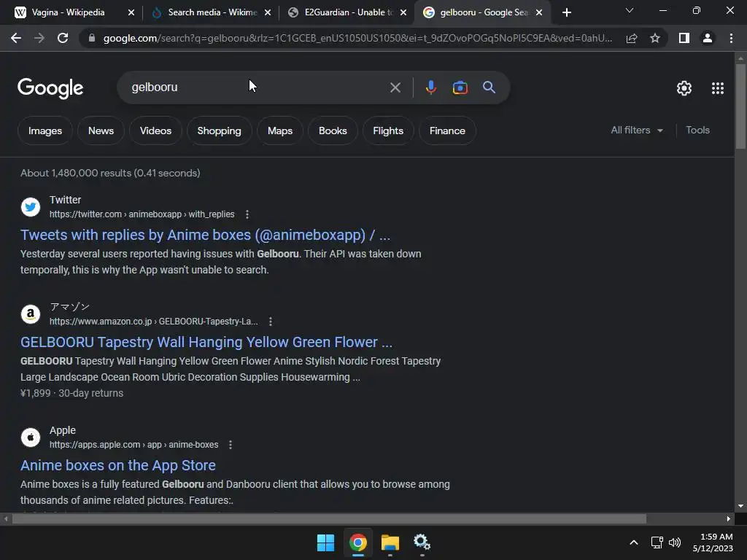Viewport: 747px width, 560px height.
Task: Reload the current page
Action: [63, 38]
